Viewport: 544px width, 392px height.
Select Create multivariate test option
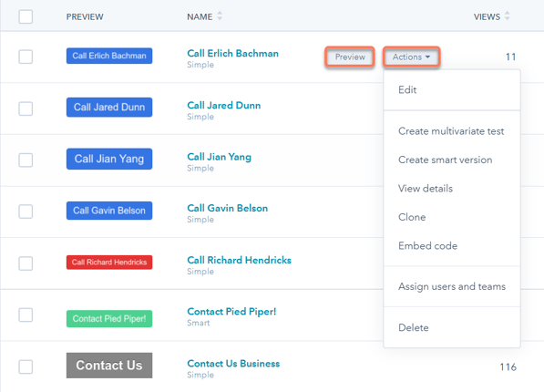[451, 131]
